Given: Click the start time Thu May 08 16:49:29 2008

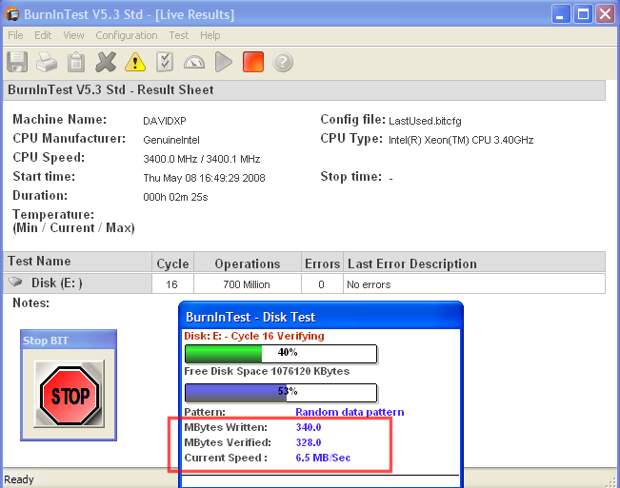Looking at the screenshot, I should point(204,178).
